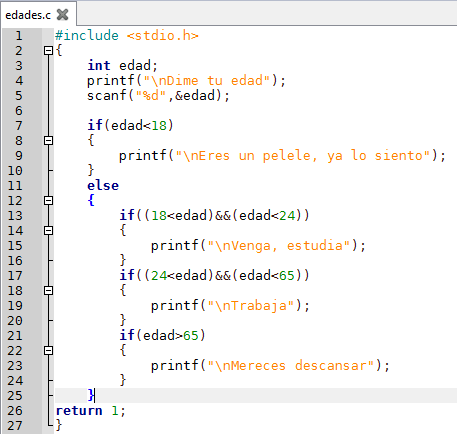Click line number 11 in the margin
Image resolution: width=457 pixels, height=434 pixels.
15,186
